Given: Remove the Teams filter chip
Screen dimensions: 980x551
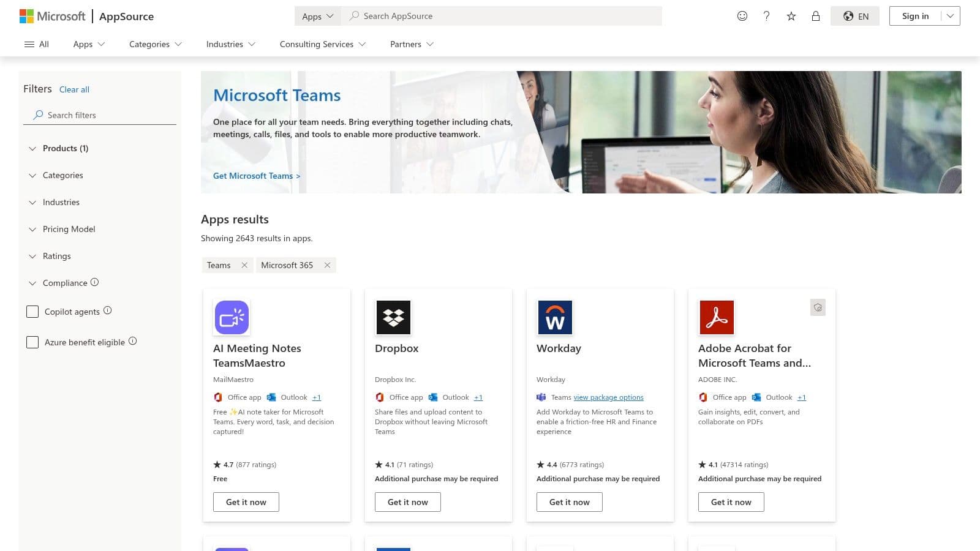Looking at the screenshot, I should [x=244, y=264].
